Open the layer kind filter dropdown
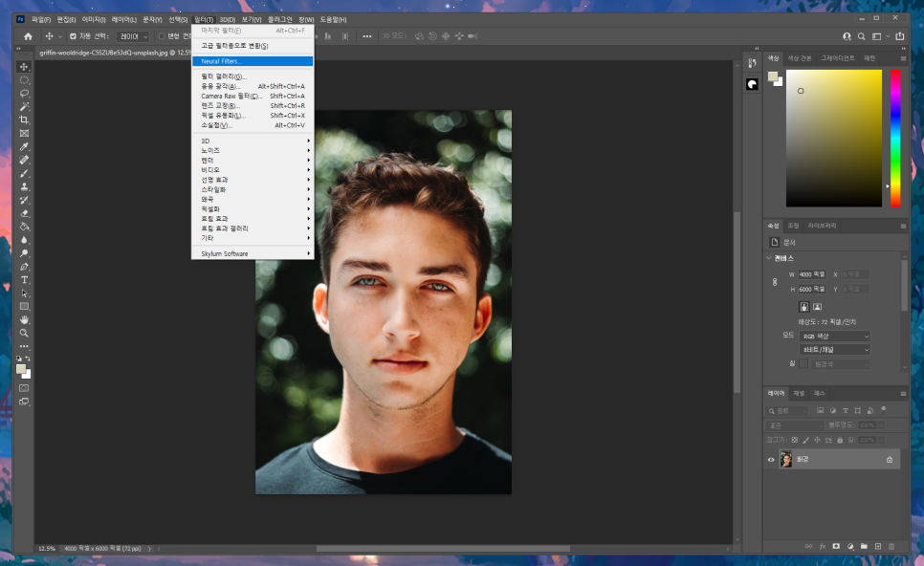 (x=787, y=410)
